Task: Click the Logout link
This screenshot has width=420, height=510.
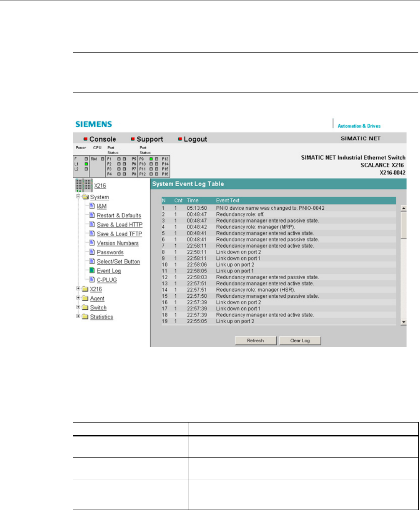Action: click(x=195, y=139)
